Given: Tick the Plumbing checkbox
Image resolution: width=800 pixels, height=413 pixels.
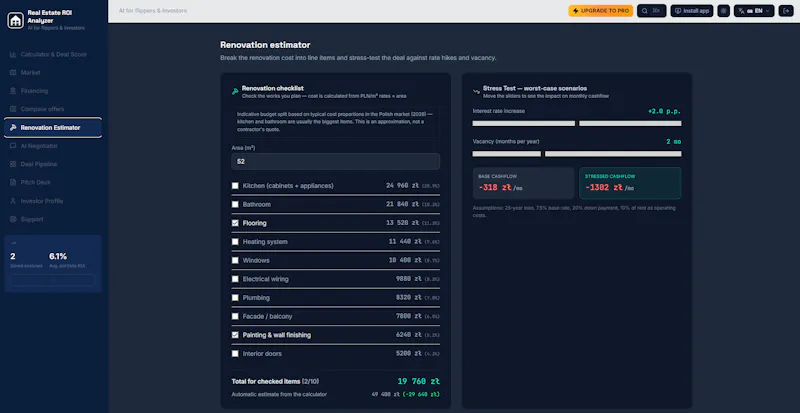Looking at the screenshot, I should click(235, 298).
